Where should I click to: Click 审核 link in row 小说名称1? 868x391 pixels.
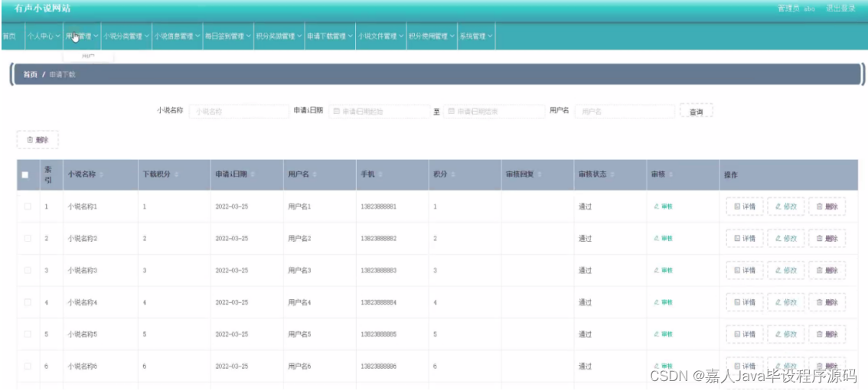(x=663, y=207)
